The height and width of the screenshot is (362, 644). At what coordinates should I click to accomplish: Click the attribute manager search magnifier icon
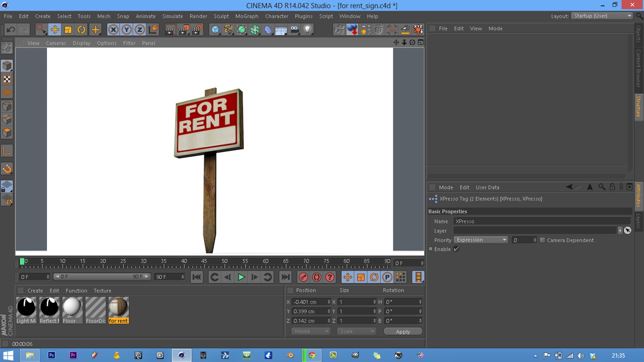602,187
